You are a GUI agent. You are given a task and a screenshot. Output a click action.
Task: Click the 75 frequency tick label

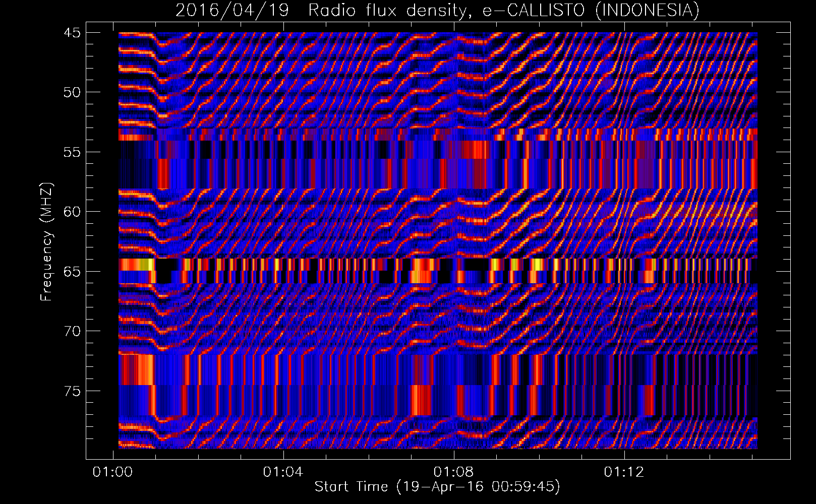[x=72, y=391]
